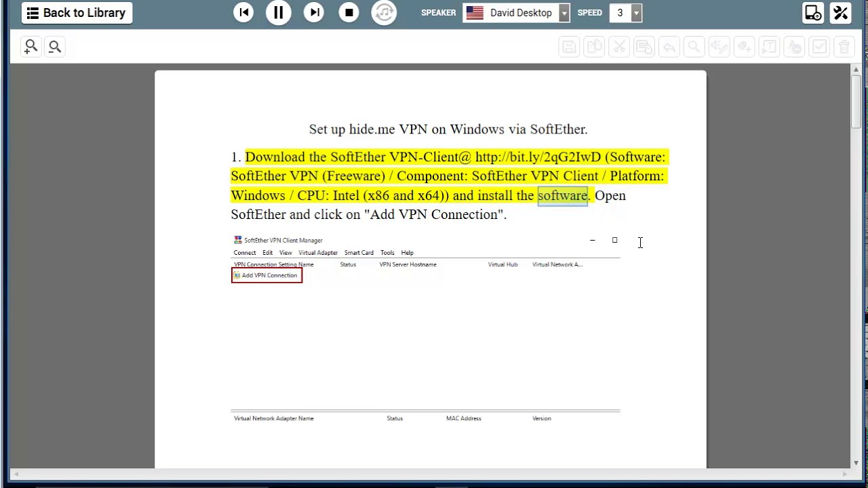Click the undo arrow toolbar icon
Image resolution: width=868 pixels, height=488 pixels.
[669, 47]
